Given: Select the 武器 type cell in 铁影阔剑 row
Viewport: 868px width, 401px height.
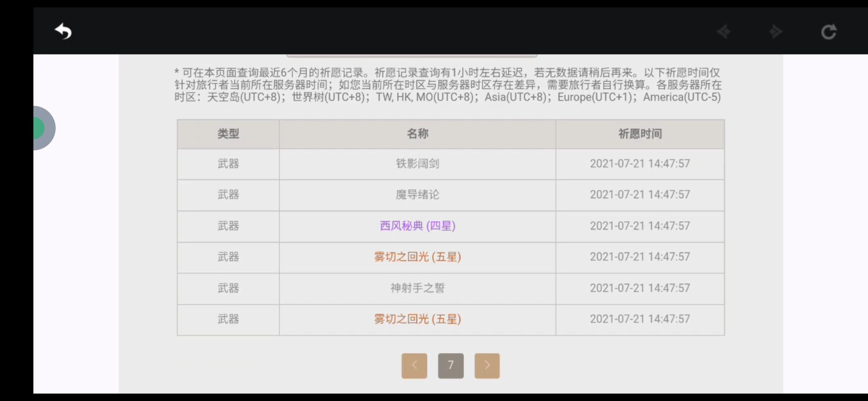Looking at the screenshot, I should [x=228, y=164].
